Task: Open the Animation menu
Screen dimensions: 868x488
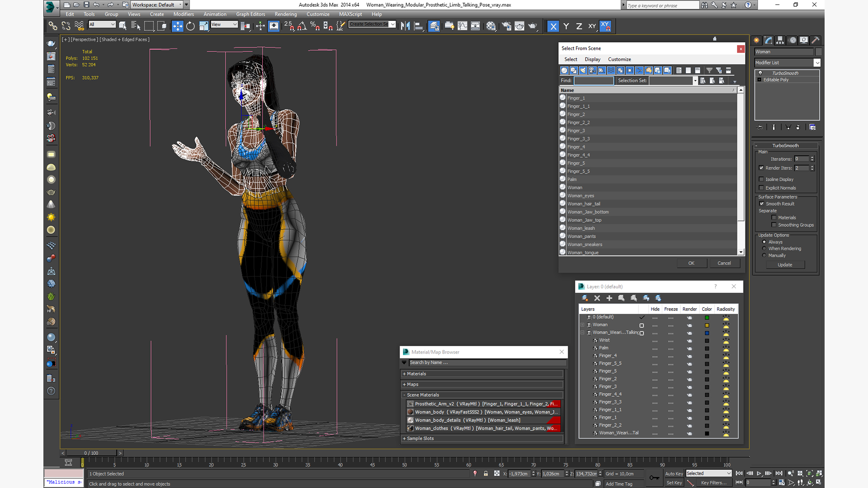Action: pyautogui.click(x=215, y=14)
